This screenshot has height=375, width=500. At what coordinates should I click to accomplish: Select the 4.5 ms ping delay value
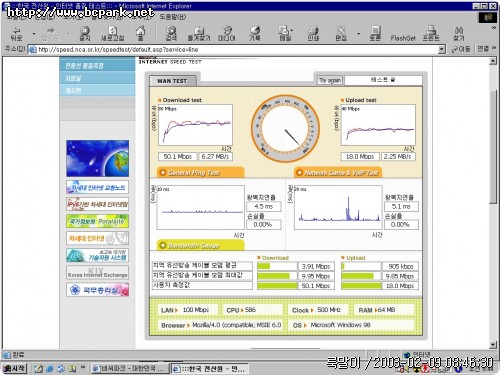(263, 206)
